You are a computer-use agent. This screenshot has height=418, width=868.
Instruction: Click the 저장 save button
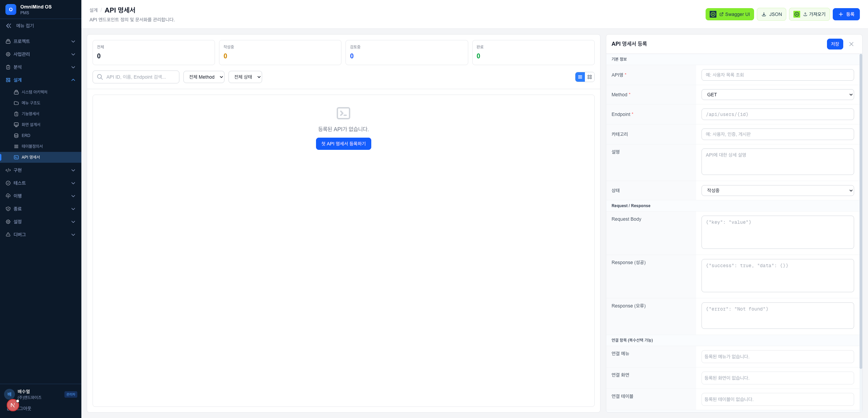point(835,44)
